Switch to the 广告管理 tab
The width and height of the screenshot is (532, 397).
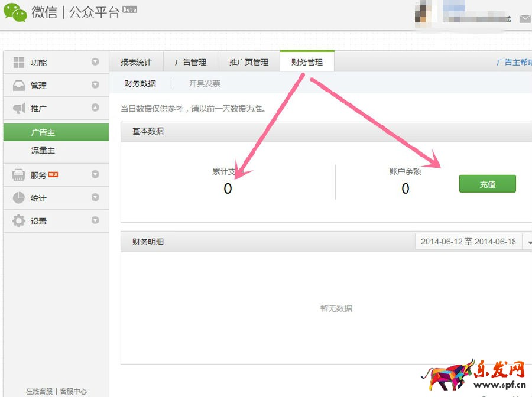(x=190, y=62)
